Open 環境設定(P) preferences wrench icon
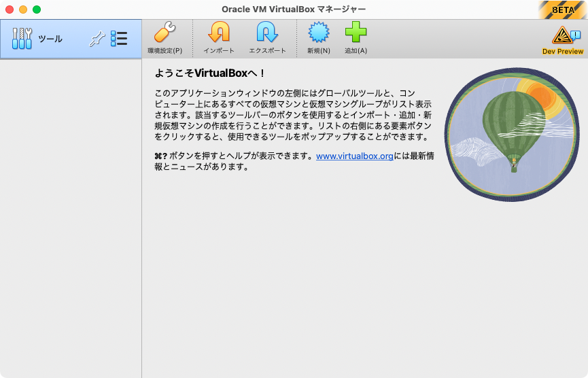Image resolution: width=588 pixels, height=378 pixels. 165,32
